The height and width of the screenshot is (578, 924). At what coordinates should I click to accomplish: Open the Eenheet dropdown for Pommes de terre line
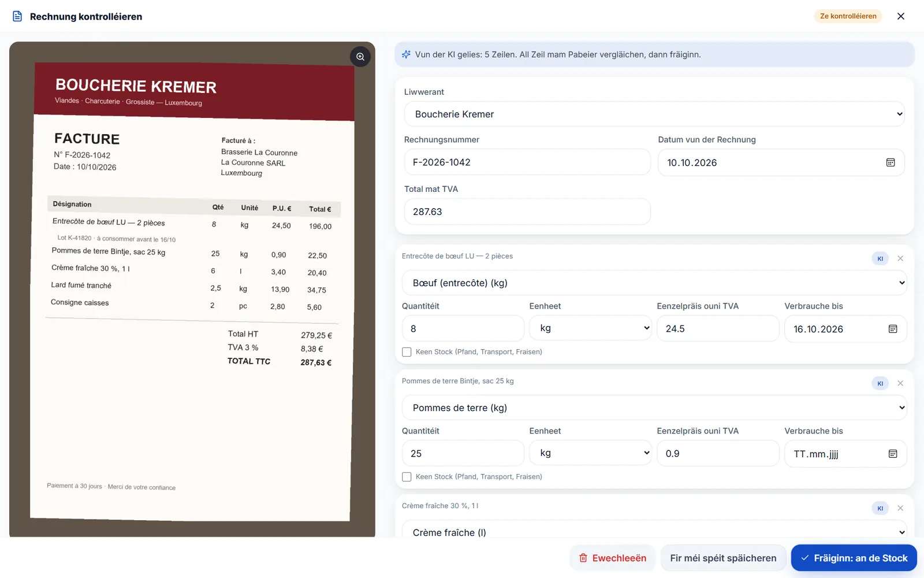(x=590, y=453)
